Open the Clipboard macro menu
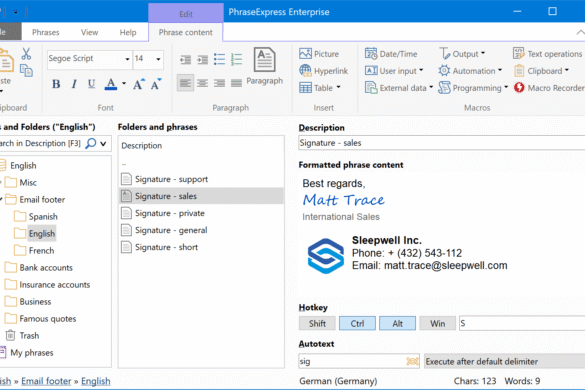This screenshot has width=585, height=390. [541, 71]
